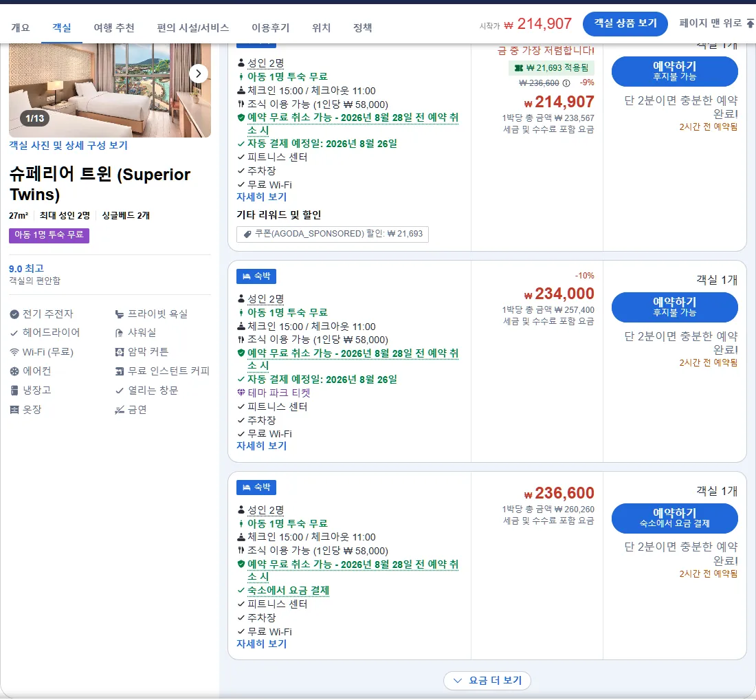The width and height of the screenshot is (756, 700).
Task: Click 성인 2명 in the ₩236,600 offer
Action: [266, 510]
